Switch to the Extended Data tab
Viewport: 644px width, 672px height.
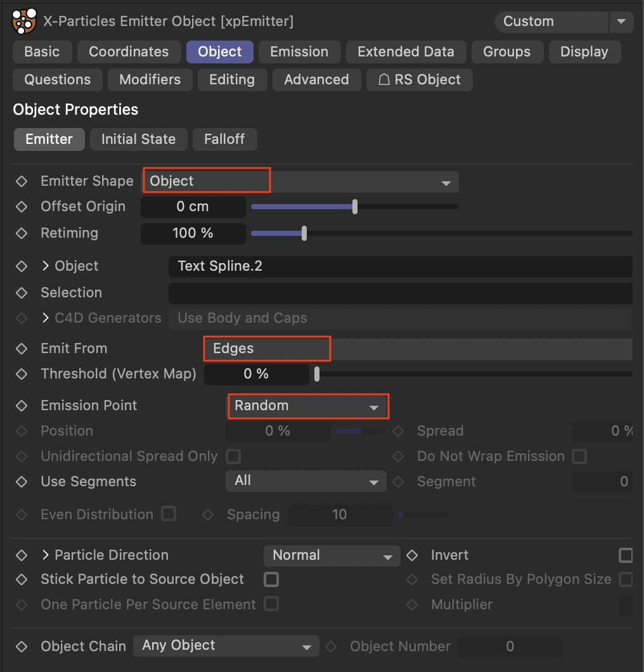406,52
